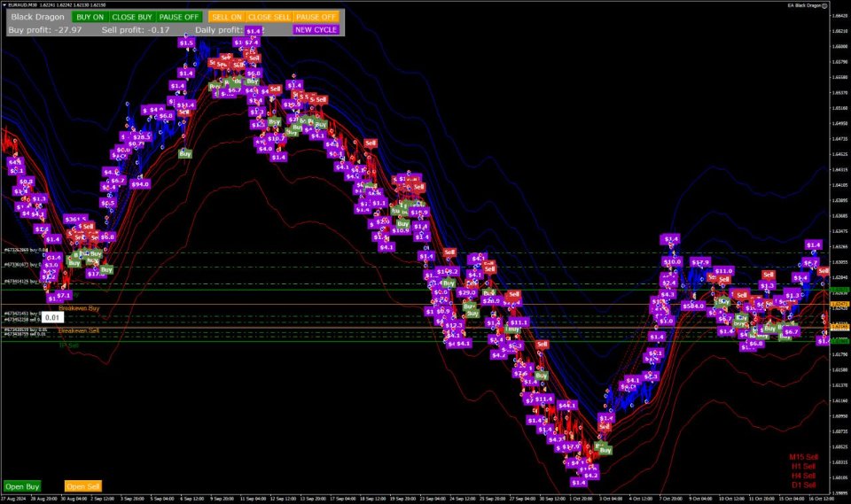The width and height of the screenshot is (851, 504).
Task: Select the $2.4 profit marker
Action: coord(669,283)
